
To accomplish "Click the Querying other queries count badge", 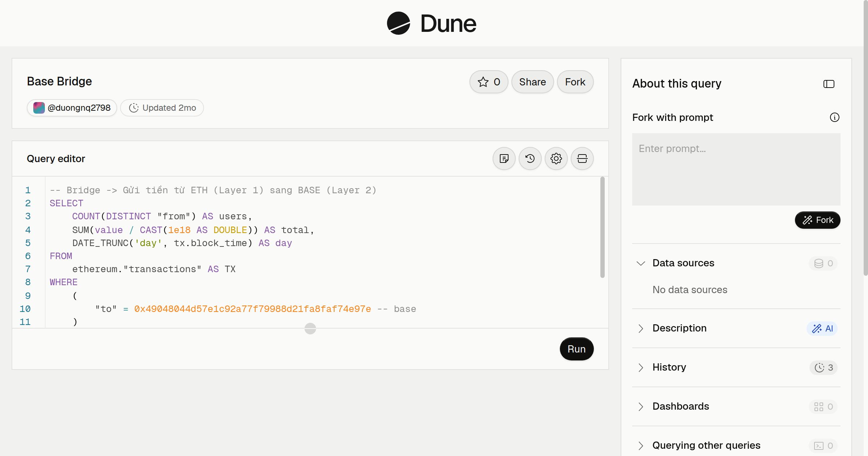I will (823, 446).
